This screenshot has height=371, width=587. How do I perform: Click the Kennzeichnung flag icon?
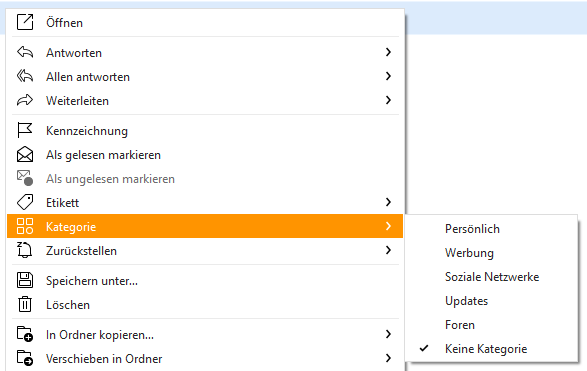click(25, 130)
